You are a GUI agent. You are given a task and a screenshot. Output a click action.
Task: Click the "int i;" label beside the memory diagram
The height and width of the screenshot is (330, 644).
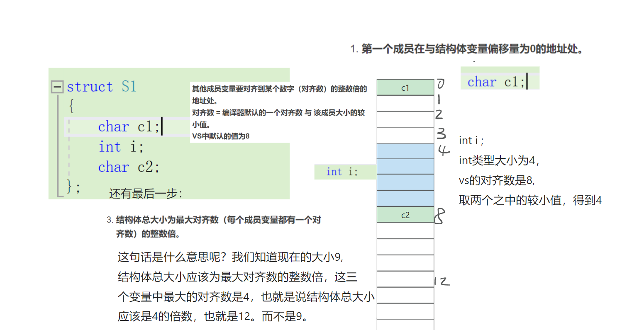(x=342, y=172)
